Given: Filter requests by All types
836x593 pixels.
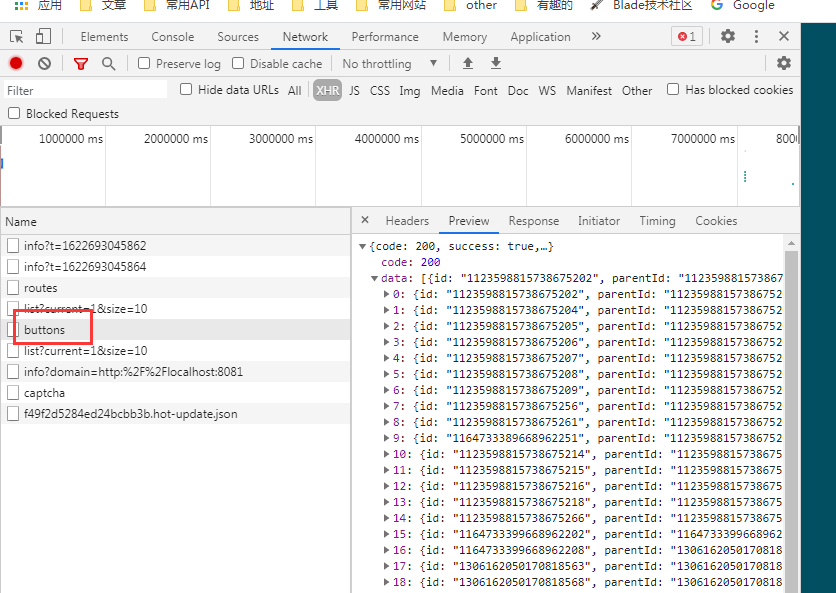Looking at the screenshot, I should tap(295, 90).
